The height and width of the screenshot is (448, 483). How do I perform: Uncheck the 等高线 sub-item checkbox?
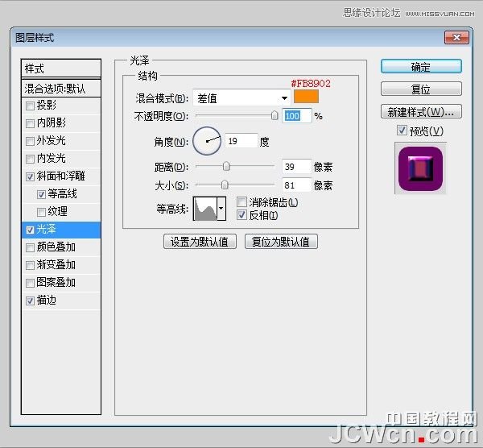tap(41, 194)
